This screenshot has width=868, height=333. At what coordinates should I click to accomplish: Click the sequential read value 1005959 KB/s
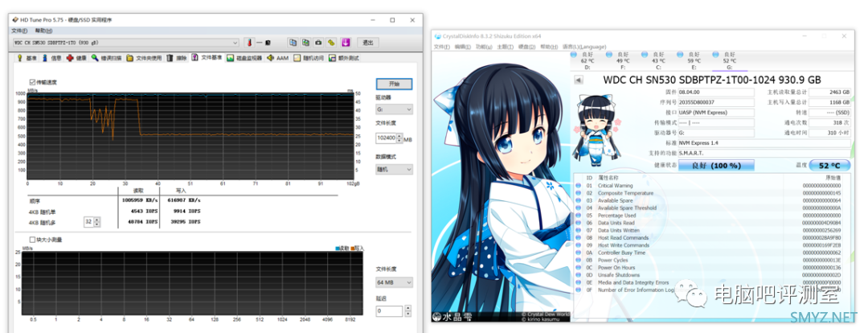(140, 200)
